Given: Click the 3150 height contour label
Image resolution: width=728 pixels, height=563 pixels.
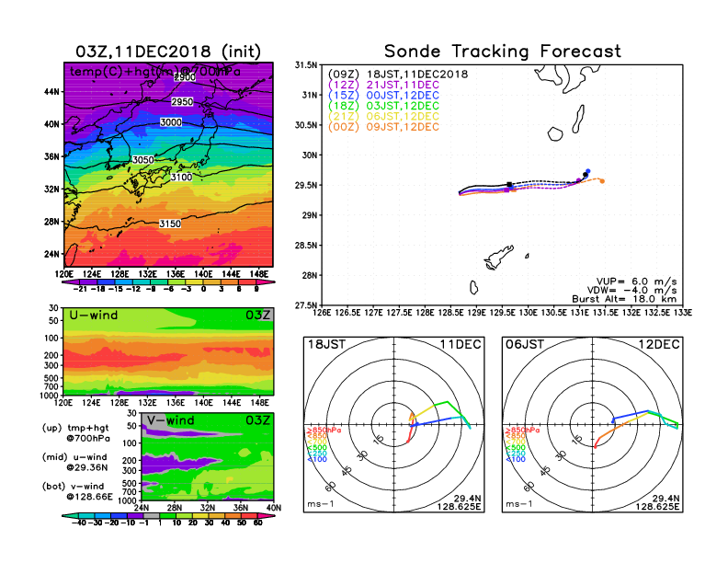Looking at the screenshot, I should pos(170,224).
